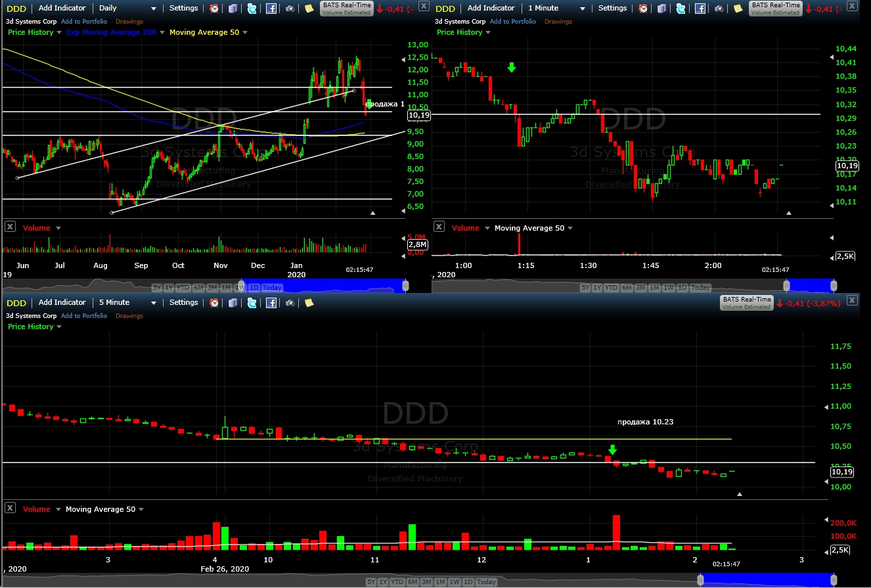Expand Moving Average 50 options in 1 Minute volume pane

(569, 228)
